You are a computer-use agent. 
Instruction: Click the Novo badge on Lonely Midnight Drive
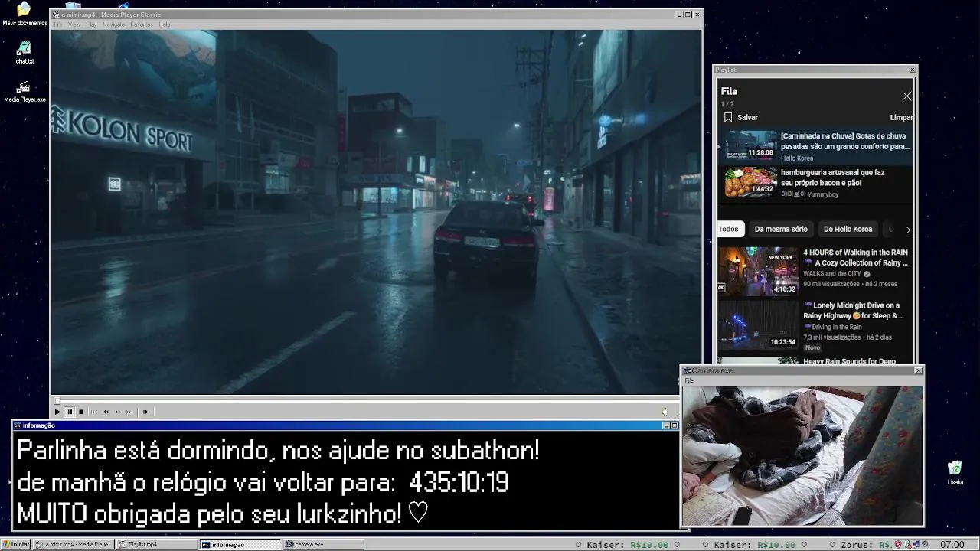pos(812,348)
